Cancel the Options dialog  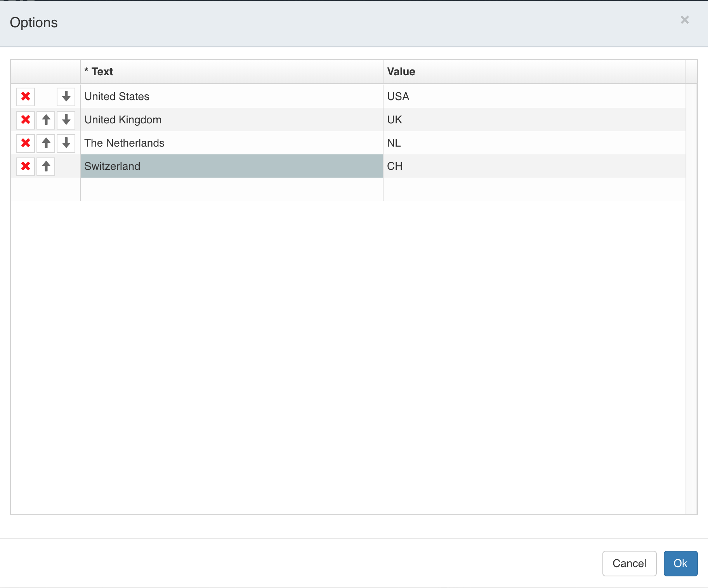tap(629, 564)
